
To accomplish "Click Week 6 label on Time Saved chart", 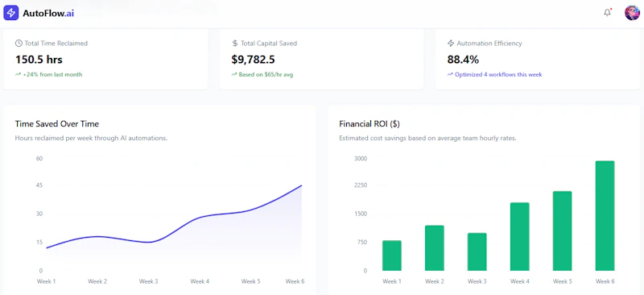I will point(295,281).
